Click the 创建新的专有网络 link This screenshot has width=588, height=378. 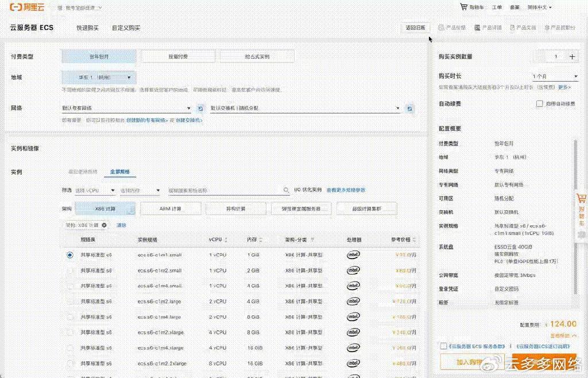(x=147, y=121)
